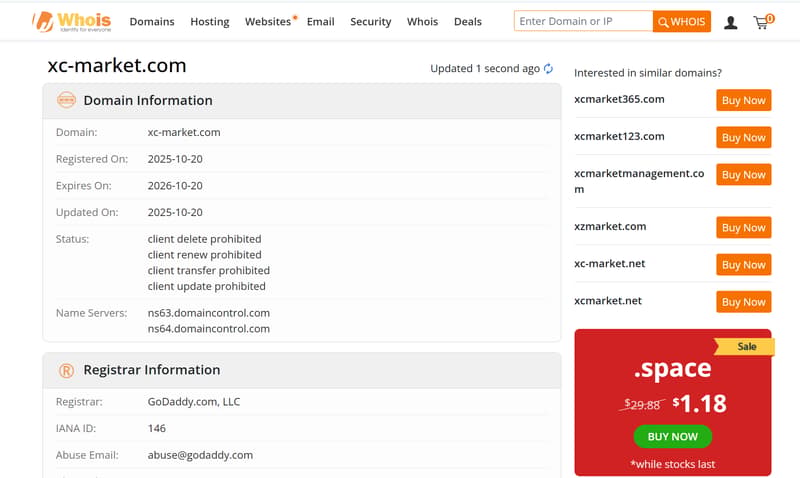Open the shopping cart icon

pos(763,22)
